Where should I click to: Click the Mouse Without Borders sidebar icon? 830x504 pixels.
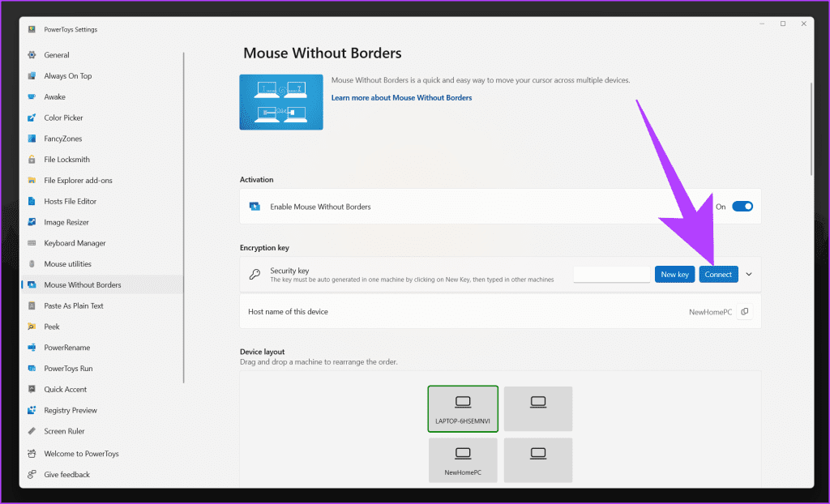(x=32, y=285)
